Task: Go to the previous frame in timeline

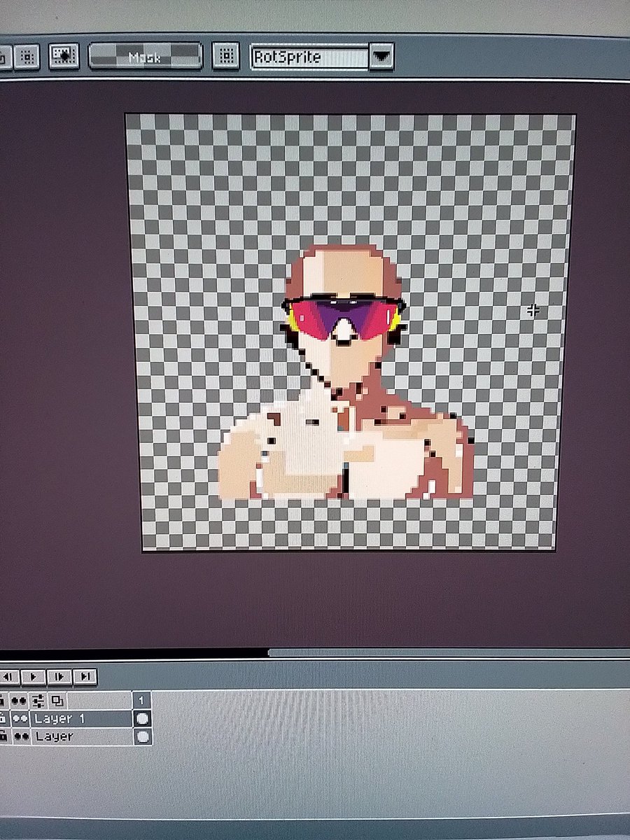Action: (8, 677)
